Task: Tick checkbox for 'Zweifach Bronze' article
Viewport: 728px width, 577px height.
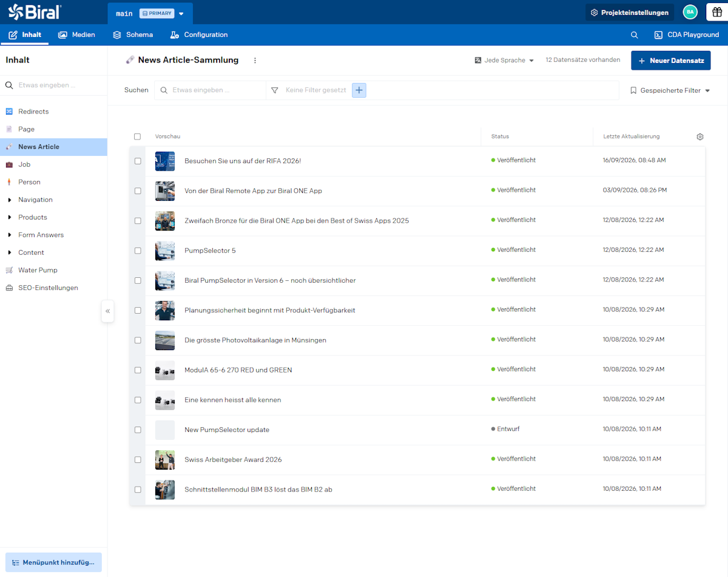Action: click(x=138, y=221)
